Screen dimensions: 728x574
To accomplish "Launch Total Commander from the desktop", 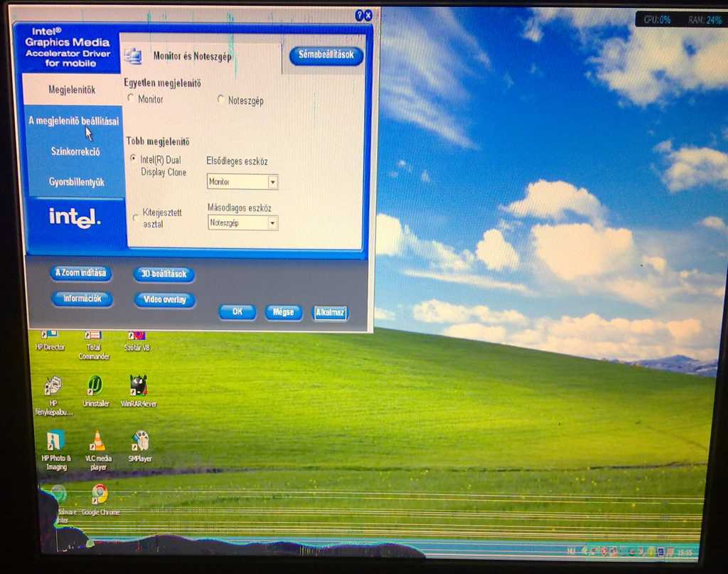I will point(93,345).
